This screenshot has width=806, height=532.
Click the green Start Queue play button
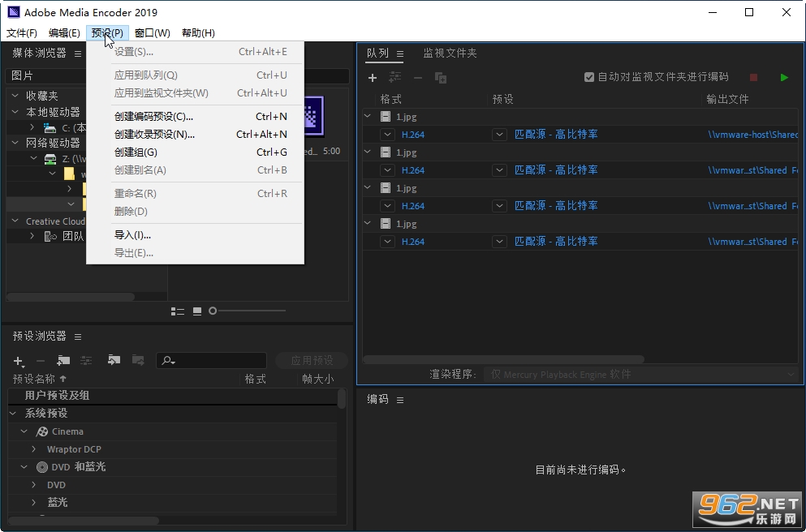point(784,77)
